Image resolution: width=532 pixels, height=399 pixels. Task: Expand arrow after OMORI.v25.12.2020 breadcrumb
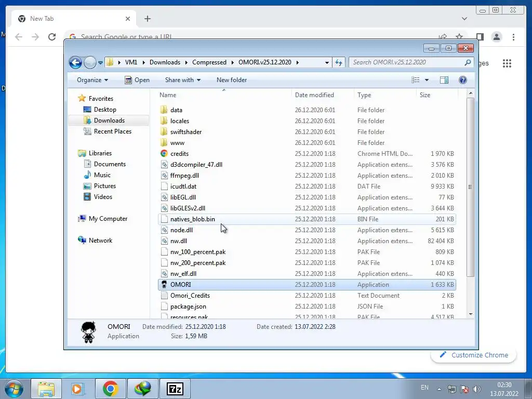pyautogui.click(x=298, y=62)
